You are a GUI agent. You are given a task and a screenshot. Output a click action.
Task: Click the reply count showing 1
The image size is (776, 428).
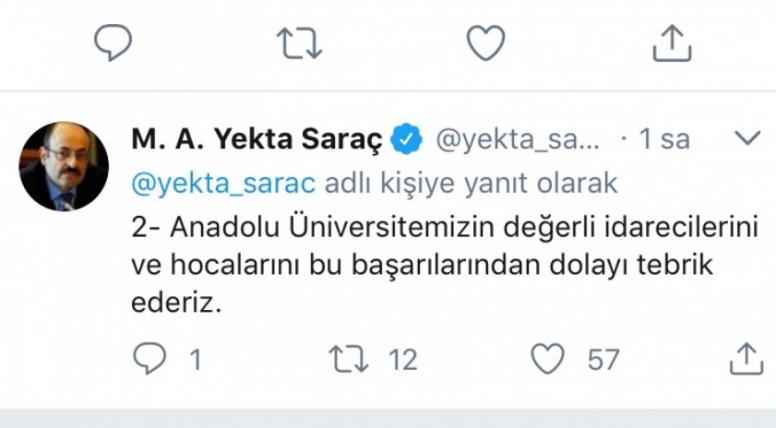(196, 360)
